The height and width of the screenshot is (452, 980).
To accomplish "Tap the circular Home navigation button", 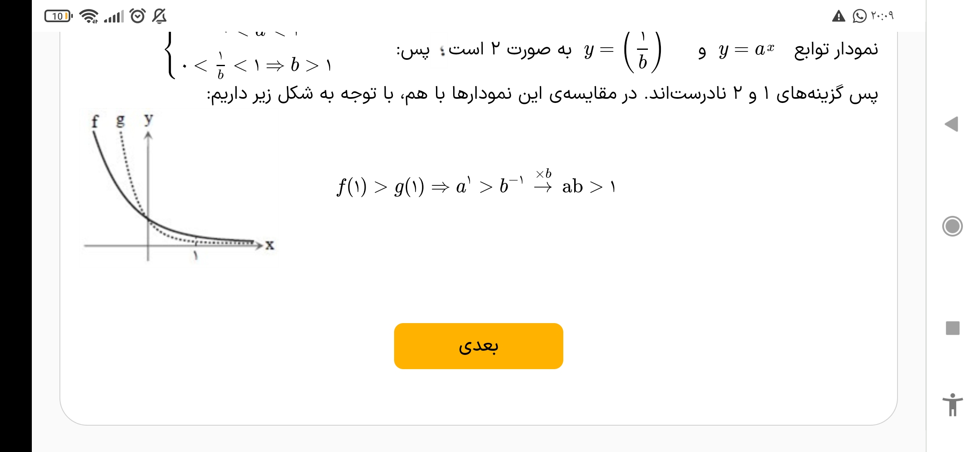I will pos(952,226).
